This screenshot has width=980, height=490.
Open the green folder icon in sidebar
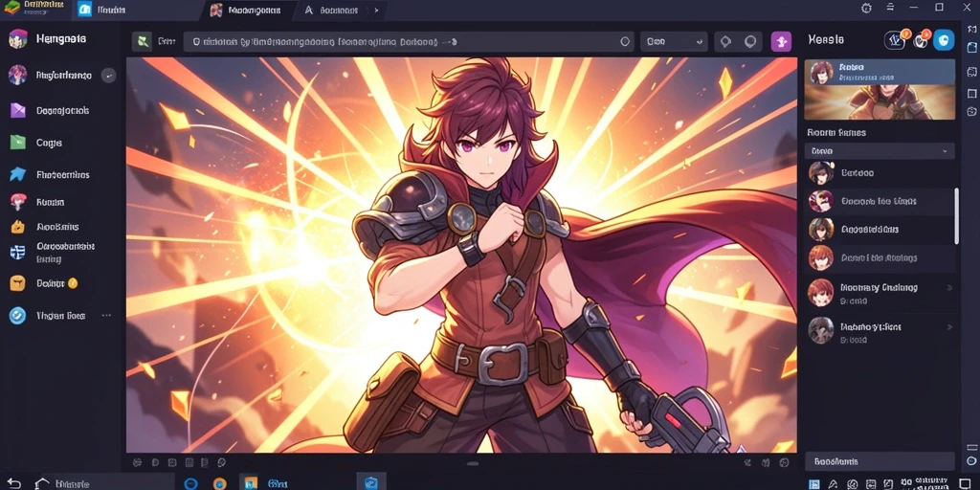[17, 143]
